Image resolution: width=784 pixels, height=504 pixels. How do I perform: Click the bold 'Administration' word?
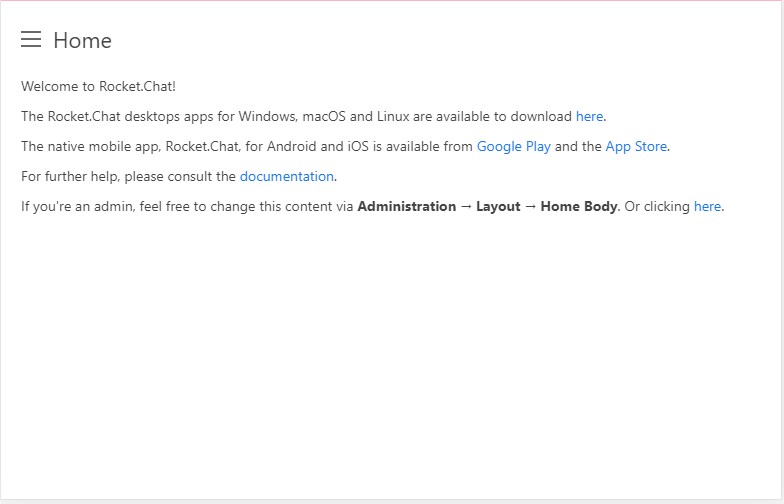pos(406,206)
